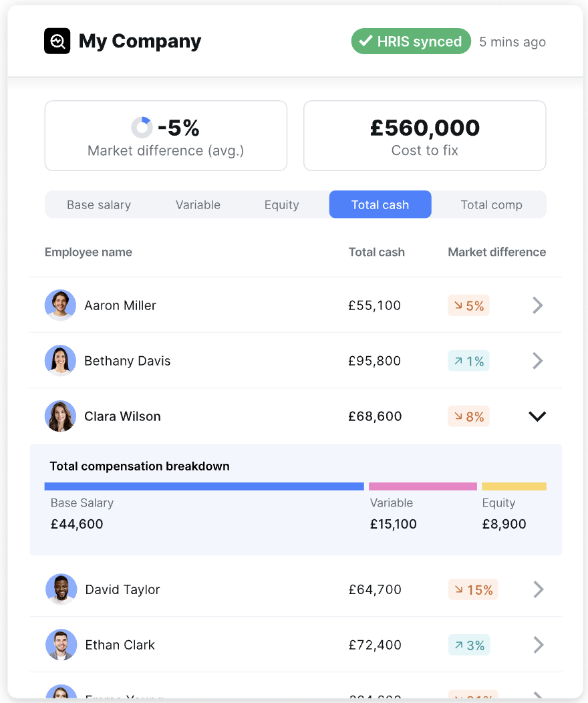Click the Cost to fix card
This screenshot has width=588, height=703.
pyautogui.click(x=425, y=136)
